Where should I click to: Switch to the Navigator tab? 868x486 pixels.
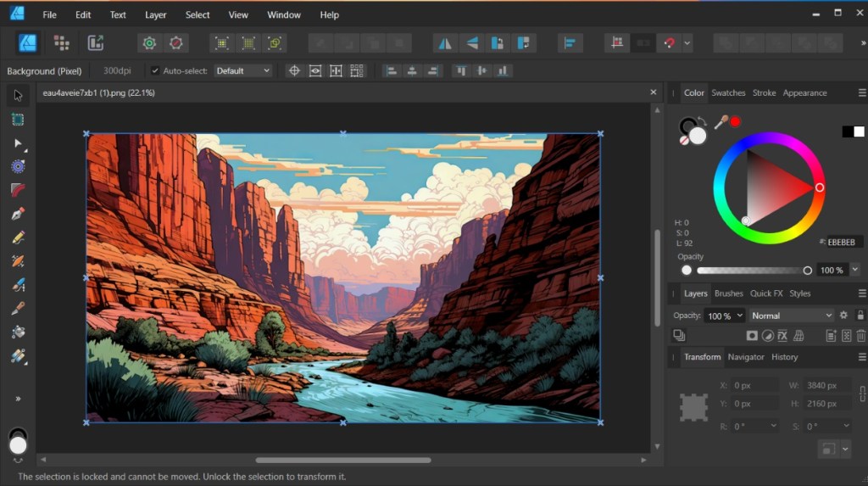pos(746,357)
